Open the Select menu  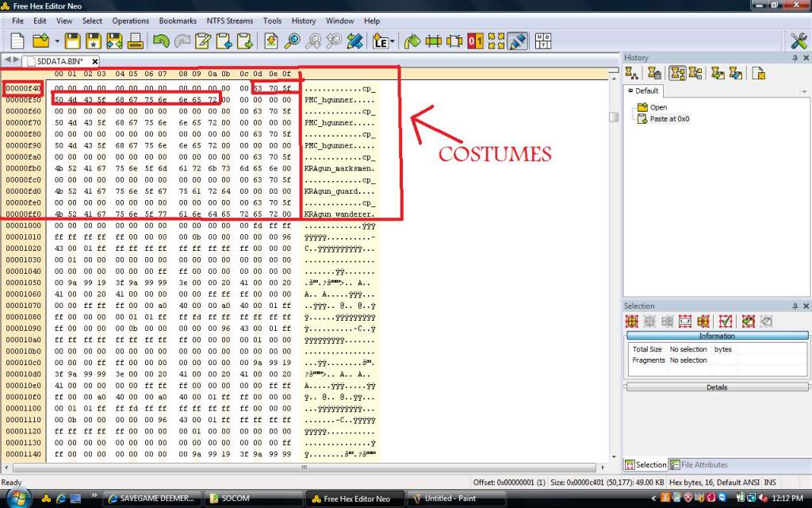[92, 21]
